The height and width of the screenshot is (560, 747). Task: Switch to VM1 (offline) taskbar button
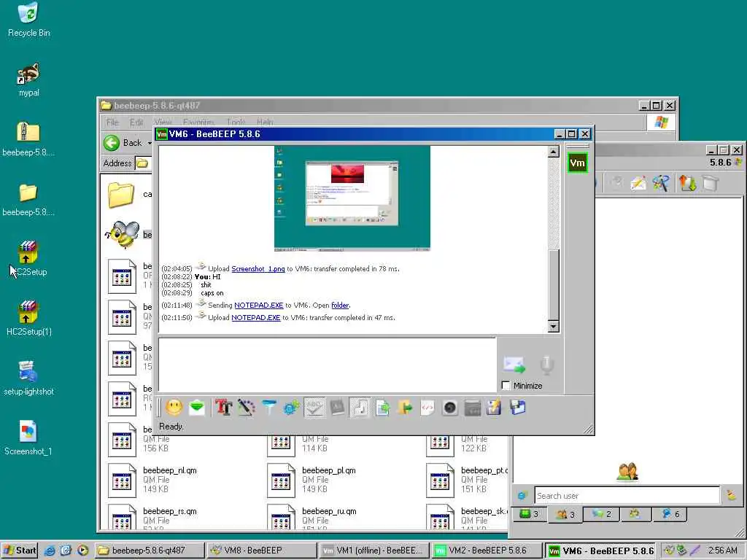[374, 551]
